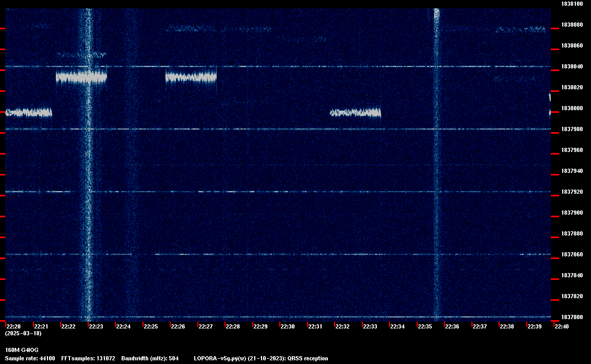Pick the 22:29 time axis label

260,326
